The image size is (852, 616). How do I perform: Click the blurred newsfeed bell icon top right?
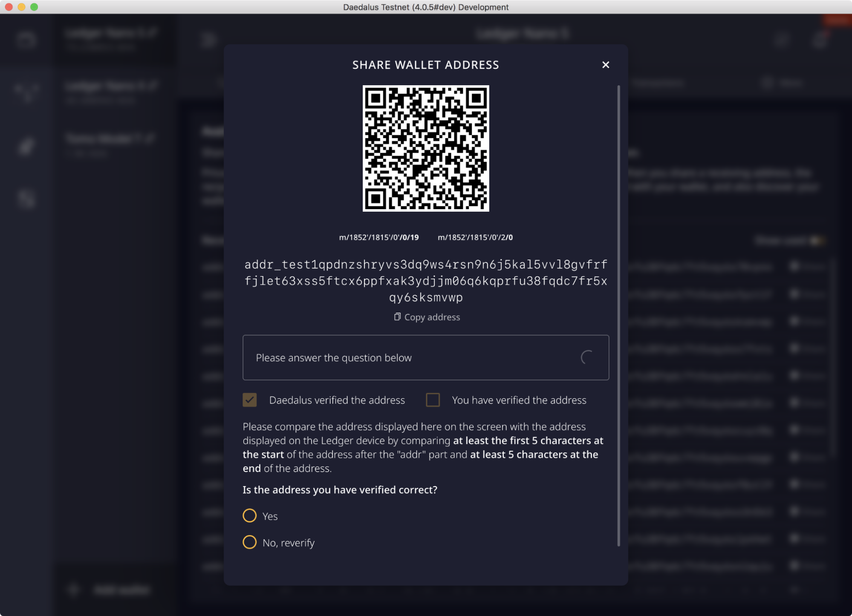click(820, 40)
